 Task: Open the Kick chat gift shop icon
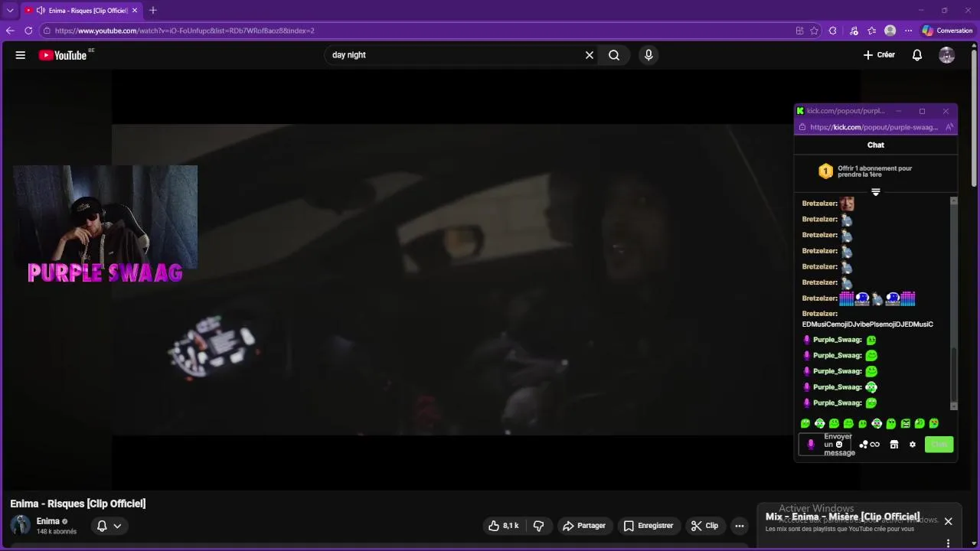coord(893,445)
